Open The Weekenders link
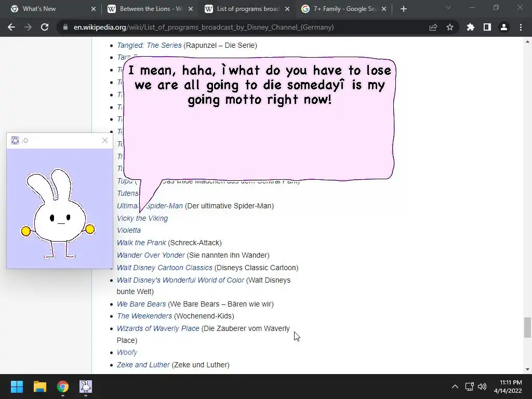The height and width of the screenshot is (399, 532). point(144,316)
